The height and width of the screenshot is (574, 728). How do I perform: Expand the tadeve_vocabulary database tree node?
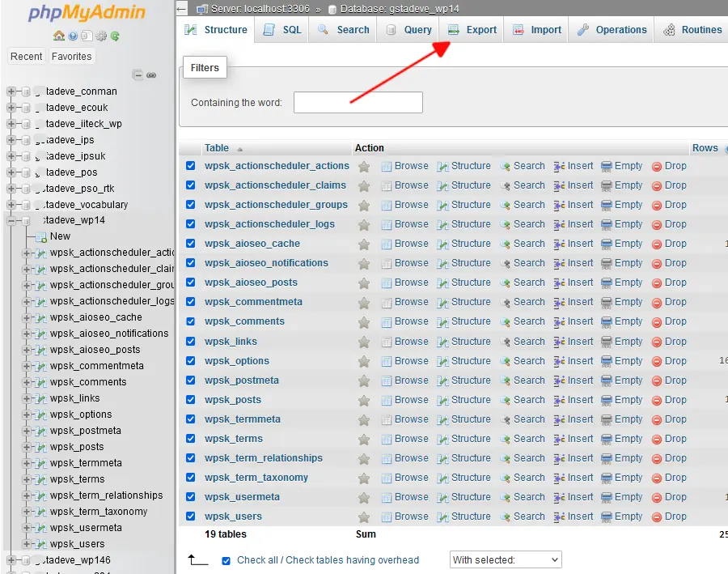tap(11, 205)
